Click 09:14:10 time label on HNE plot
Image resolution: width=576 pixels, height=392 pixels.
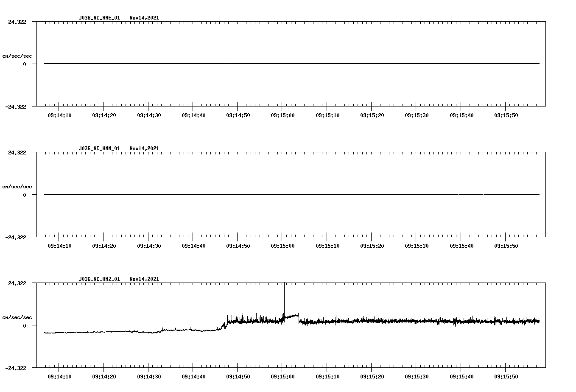point(59,115)
